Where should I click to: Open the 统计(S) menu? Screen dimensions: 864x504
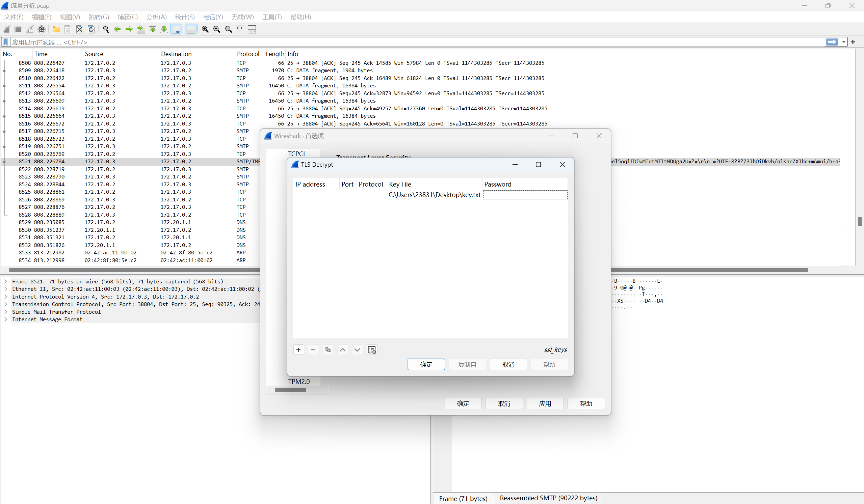pos(185,17)
